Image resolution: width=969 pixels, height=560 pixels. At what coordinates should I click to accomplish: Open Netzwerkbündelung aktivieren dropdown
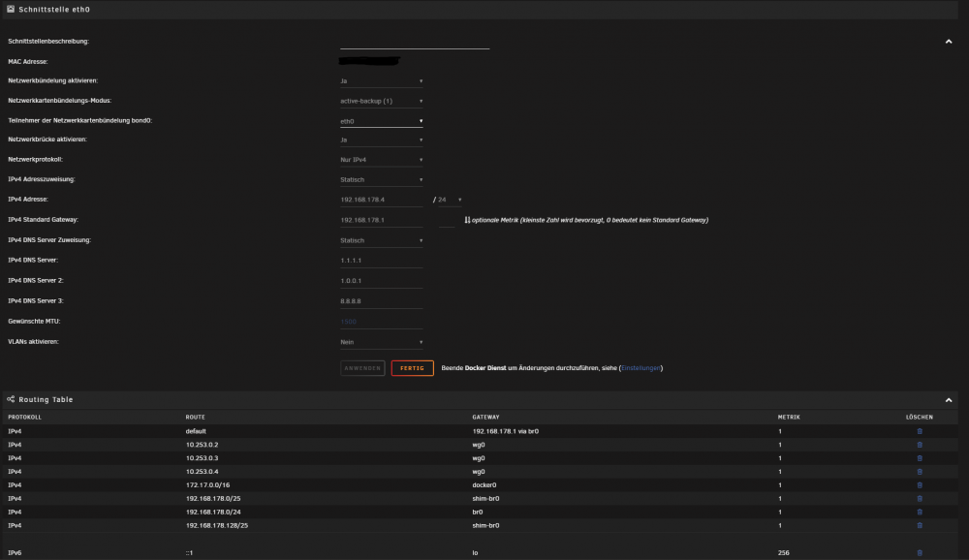click(x=381, y=81)
